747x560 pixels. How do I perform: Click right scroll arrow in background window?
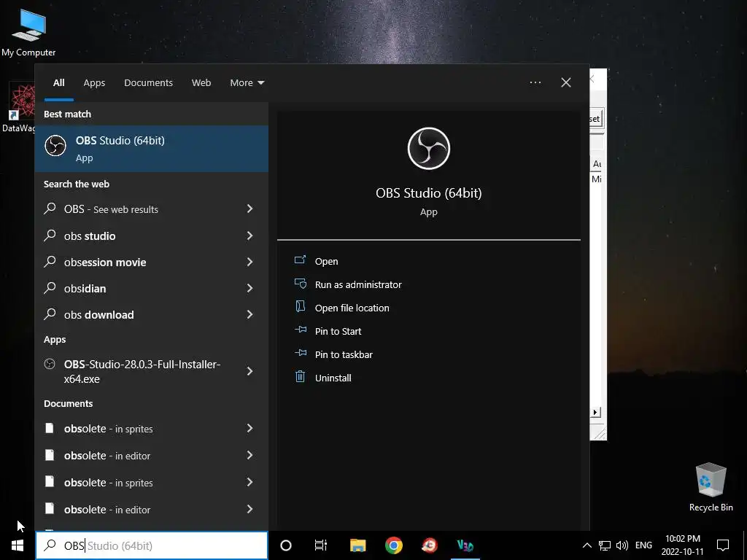point(595,412)
